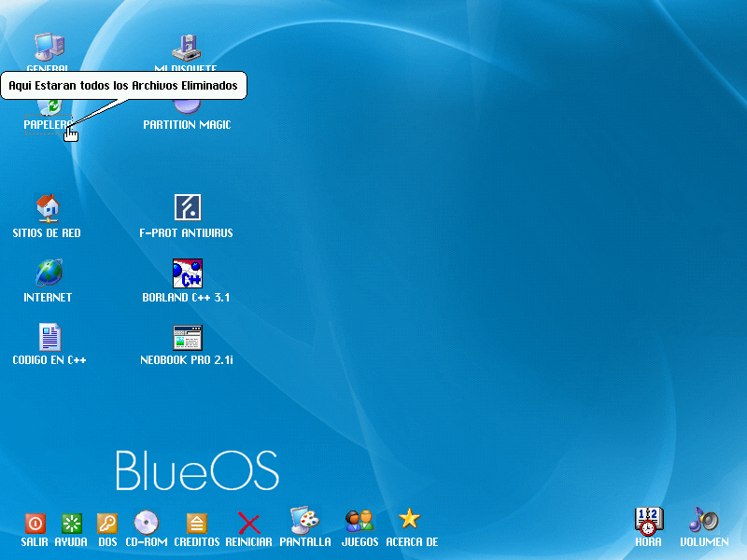
Task: Click the 'SALIR' text label
Action: (35, 542)
